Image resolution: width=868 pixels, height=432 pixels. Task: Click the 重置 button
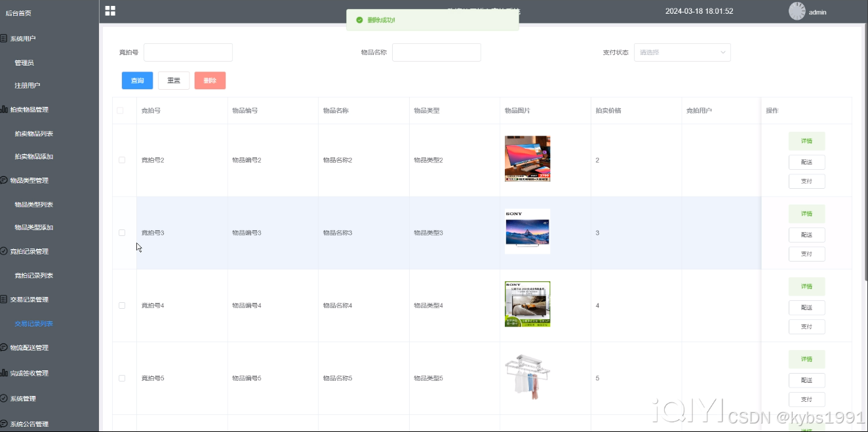point(174,81)
